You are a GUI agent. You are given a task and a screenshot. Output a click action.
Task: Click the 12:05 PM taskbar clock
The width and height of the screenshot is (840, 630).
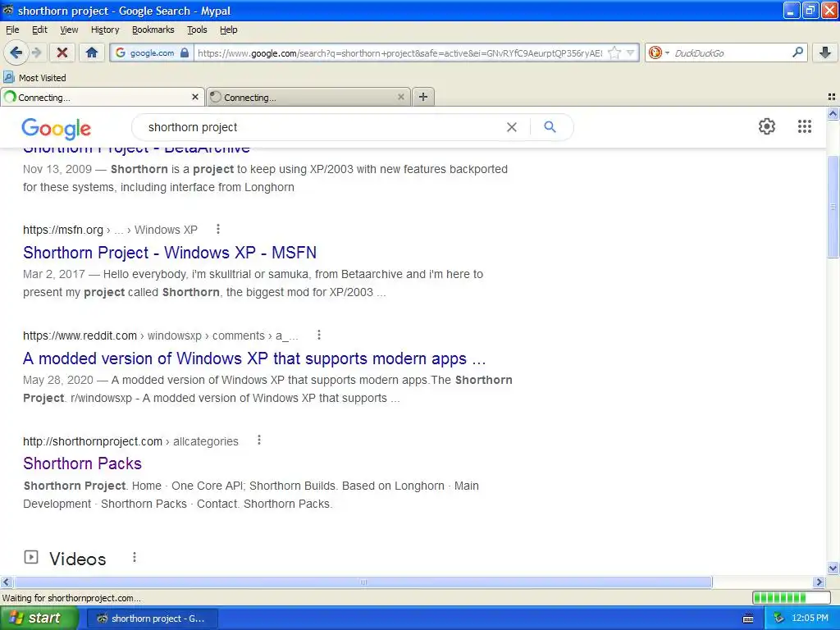810,619
